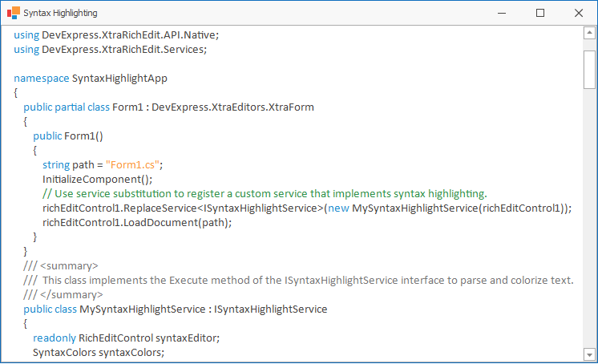Click the green 'Use service substitution' comment
Viewport: 598px width, 364px height.
pos(265,194)
